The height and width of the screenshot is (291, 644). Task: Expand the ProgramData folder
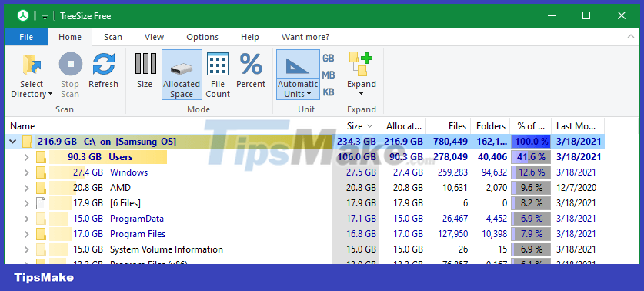27,219
